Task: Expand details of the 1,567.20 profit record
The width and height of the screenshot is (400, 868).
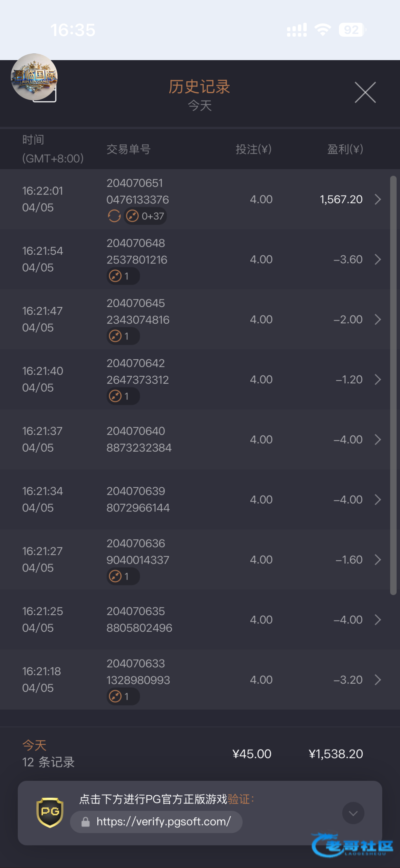Action: coord(378,199)
